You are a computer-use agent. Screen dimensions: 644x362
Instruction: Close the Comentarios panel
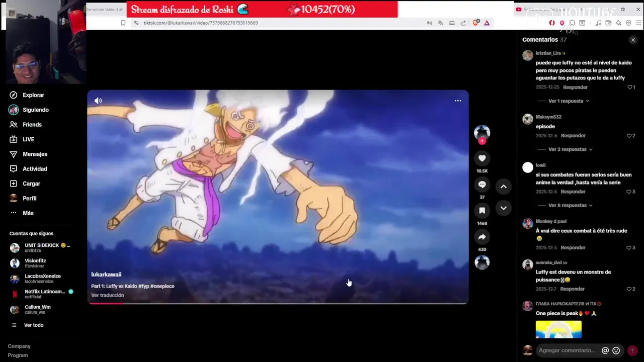click(x=633, y=40)
